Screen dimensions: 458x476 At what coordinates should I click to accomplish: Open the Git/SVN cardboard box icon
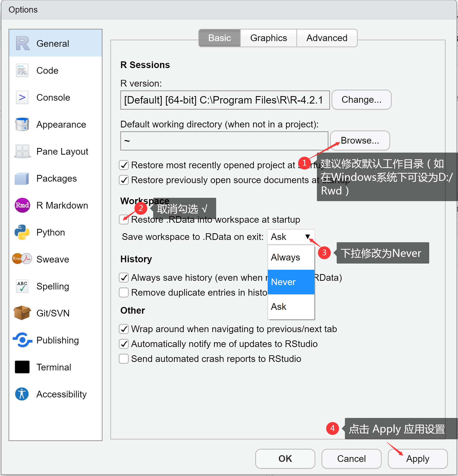(x=22, y=313)
